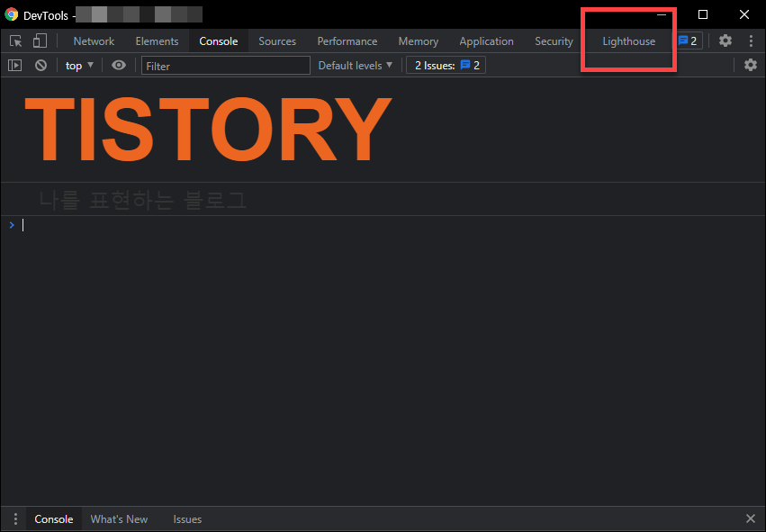Expand the Default levels dropdown
The height and width of the screenshot is (532, 766).
tap(356, 66)
